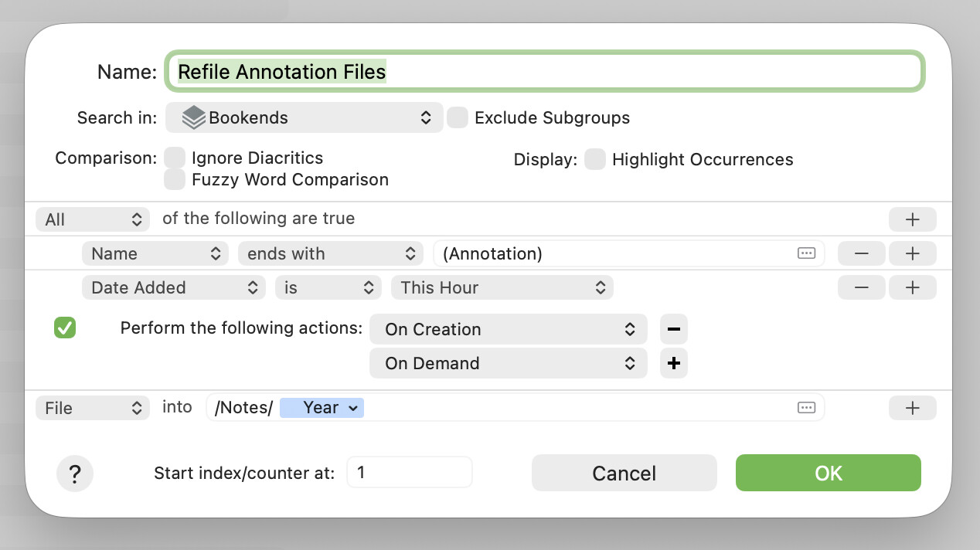980x550 pixels.
Task: Enable the Exclude Subgroups checkbox
Action: pos(458,118)
